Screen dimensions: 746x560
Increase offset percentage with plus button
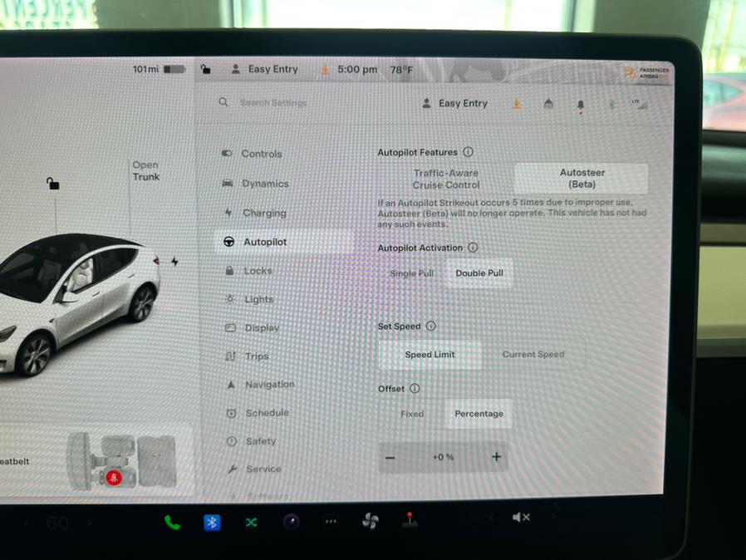coord(497,457)
